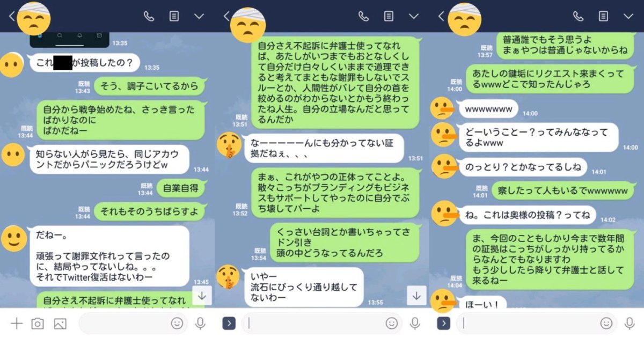Tap the camera icon in the message bar

[38, 324]
